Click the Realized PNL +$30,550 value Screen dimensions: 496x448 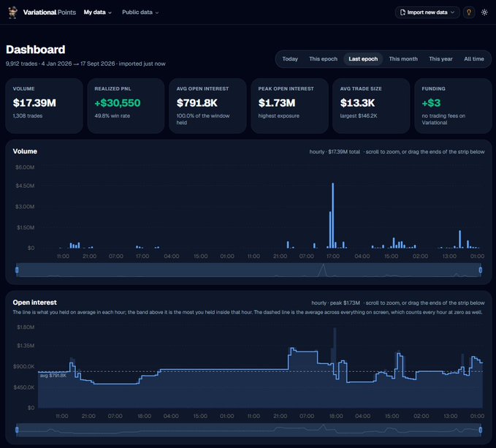click(x=118, y=103)
